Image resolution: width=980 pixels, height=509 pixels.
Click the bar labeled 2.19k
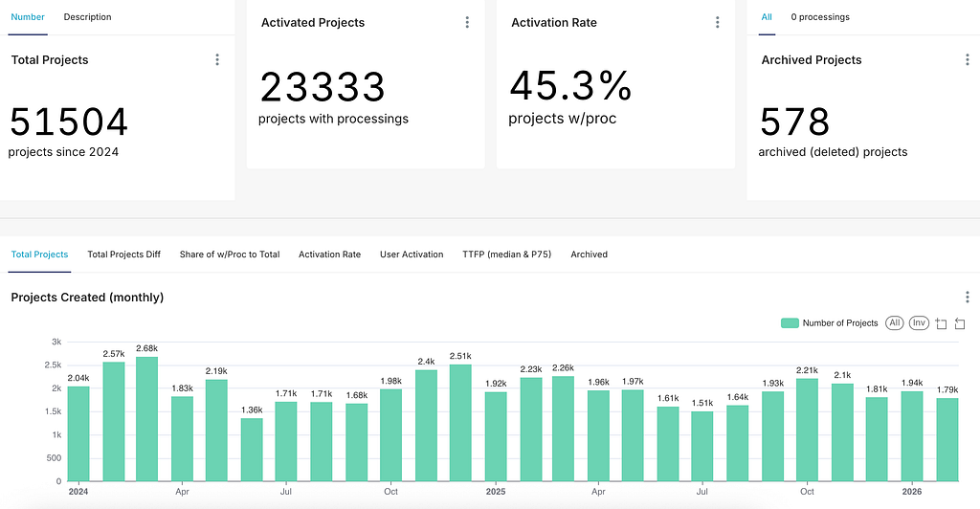pos(216,431)
